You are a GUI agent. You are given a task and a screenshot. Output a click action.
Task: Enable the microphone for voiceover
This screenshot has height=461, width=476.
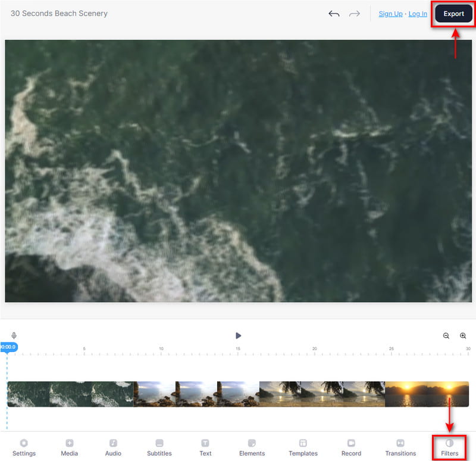click(x=12, y=335)
